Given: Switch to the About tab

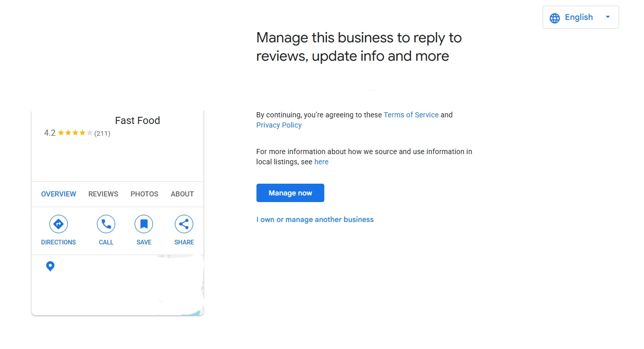Looking at the screenshot, I should pyautogui.click(x=182, y=194).
